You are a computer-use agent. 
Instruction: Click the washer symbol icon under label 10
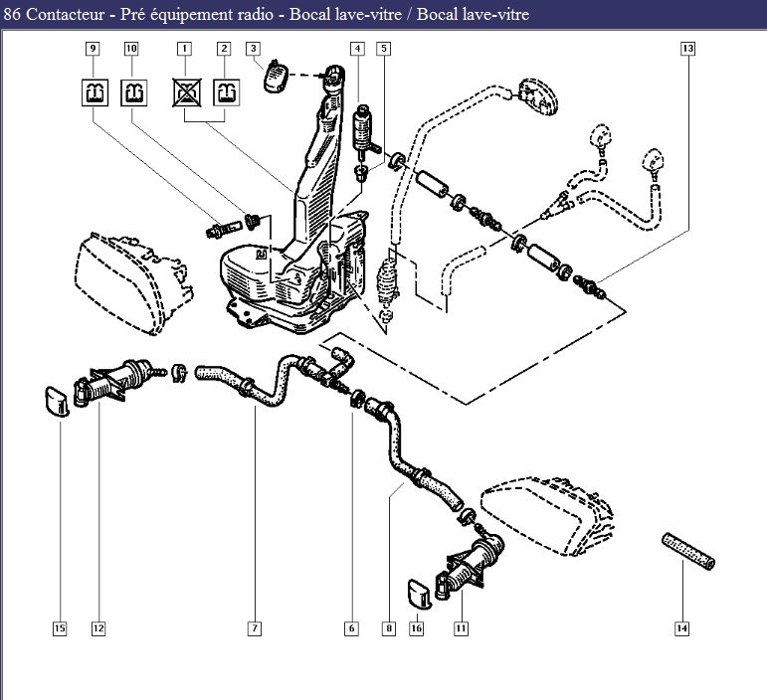[x=134, y=92]
